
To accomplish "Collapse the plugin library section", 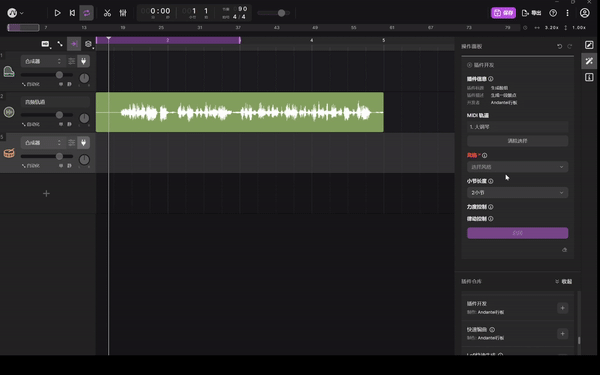I will coord(563,282).
